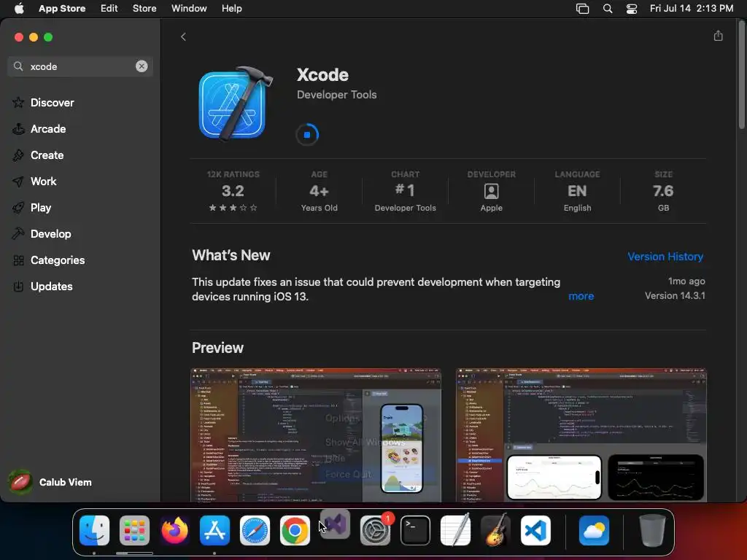
Task: Go to the Create category
Action: 47,155
